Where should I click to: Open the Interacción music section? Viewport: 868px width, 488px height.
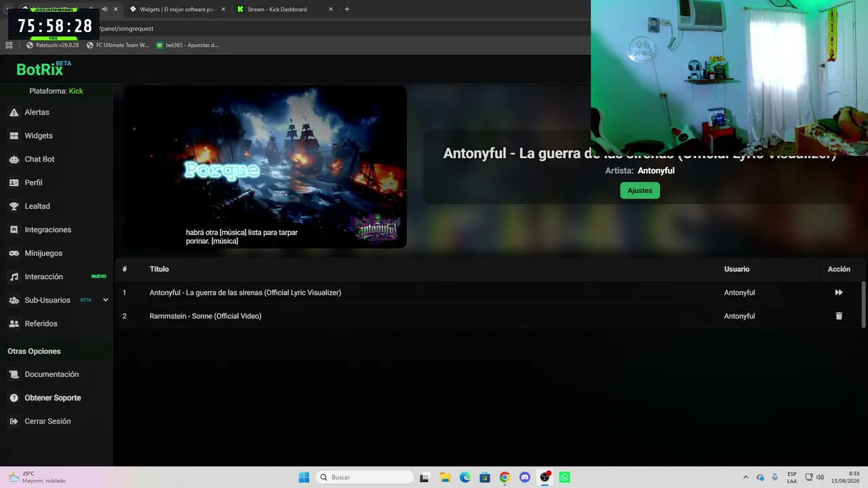(43, 277)
